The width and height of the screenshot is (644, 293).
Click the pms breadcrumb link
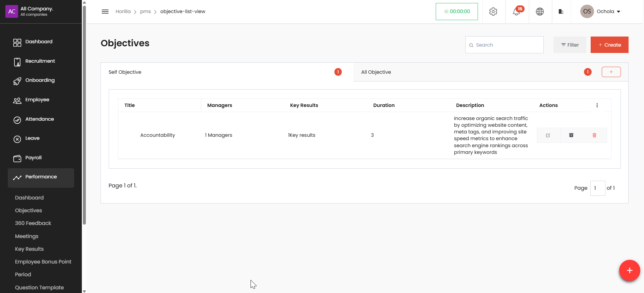pyautogui.click(x=145, y=11)
